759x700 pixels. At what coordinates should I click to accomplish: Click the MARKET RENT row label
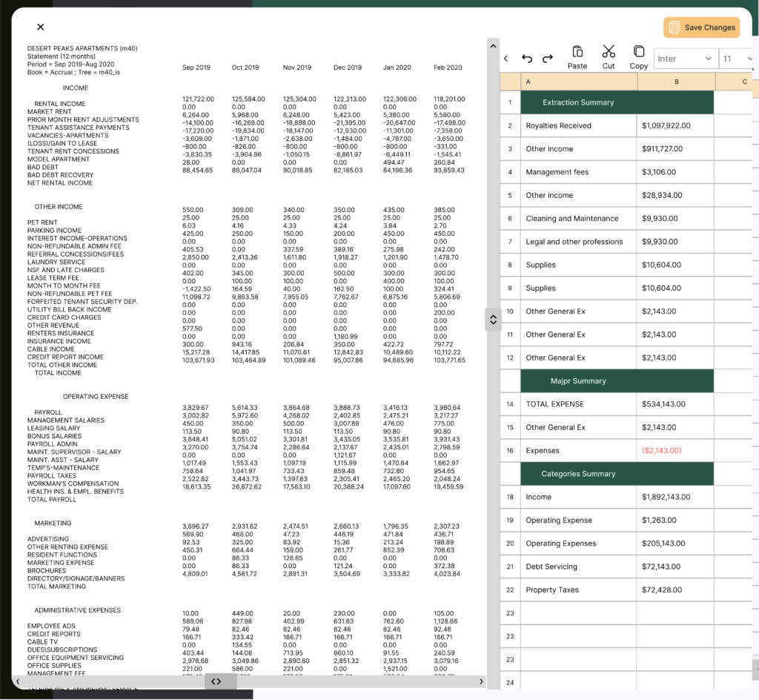click(50, 112)
